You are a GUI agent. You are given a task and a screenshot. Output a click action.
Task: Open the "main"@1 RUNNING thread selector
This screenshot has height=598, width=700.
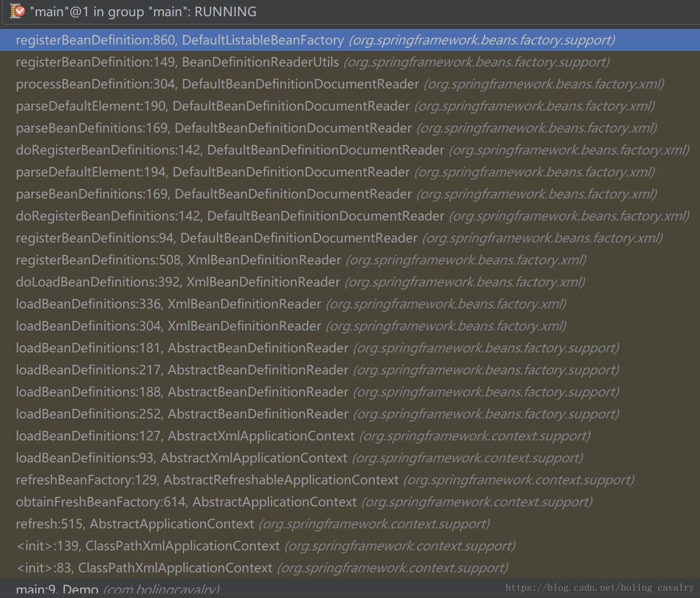coord(350,12)
